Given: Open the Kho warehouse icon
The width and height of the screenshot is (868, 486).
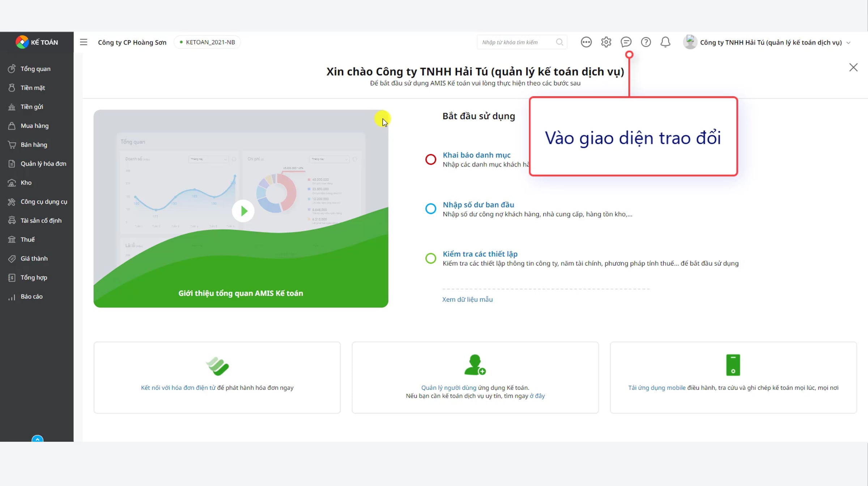Looking at the screenshot, I should point(12,182).
